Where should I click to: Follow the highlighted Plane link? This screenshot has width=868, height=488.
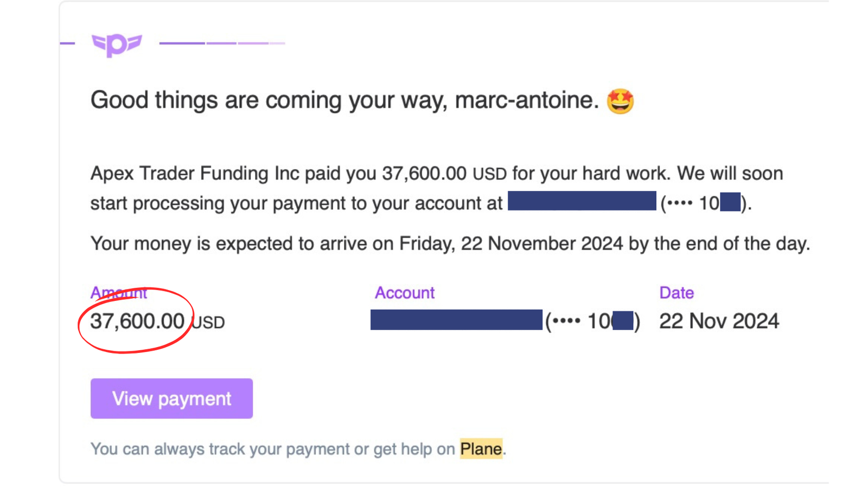pyautogui.click(x=481, y=449)
